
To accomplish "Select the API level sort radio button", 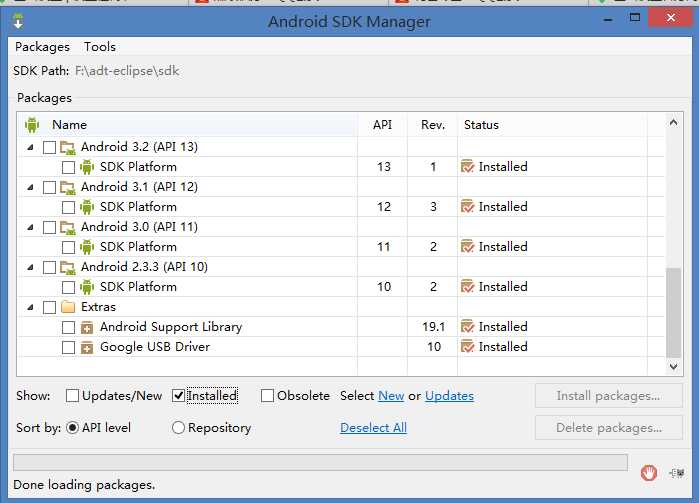I will pos(72,428).
